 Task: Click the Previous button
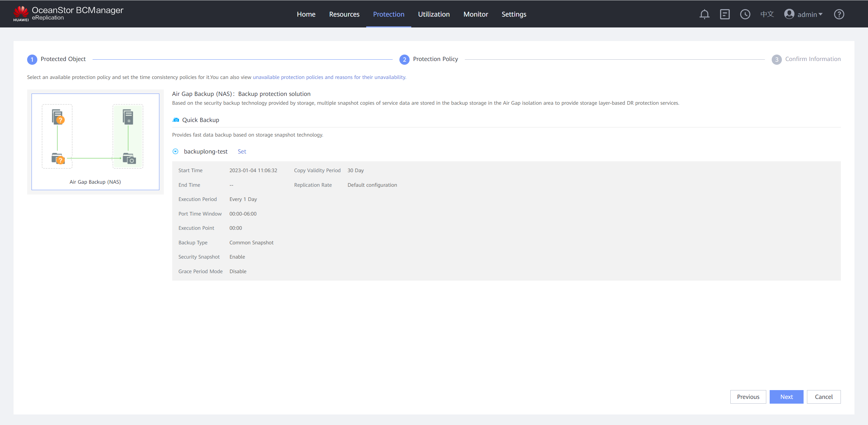748,397
